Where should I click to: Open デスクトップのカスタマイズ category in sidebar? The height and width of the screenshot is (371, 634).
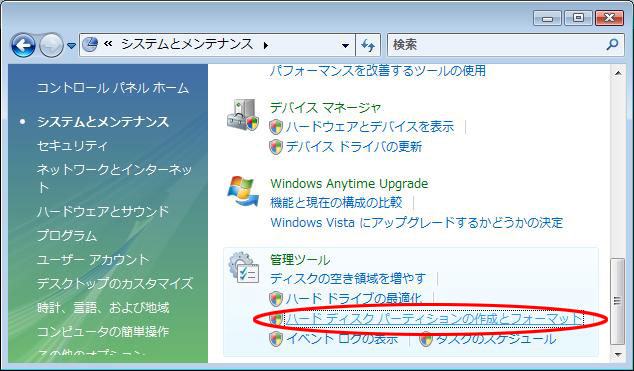[x=115, y=283]
